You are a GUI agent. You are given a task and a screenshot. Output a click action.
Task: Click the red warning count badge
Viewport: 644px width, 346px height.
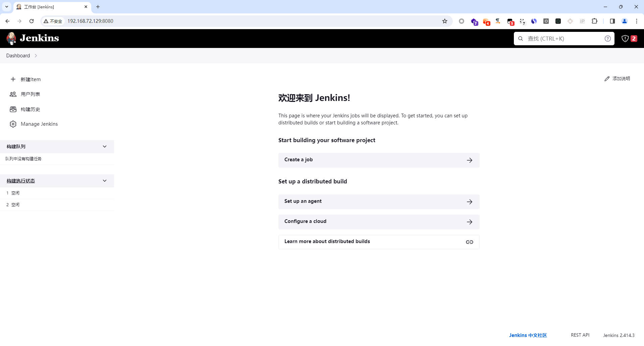634,39
